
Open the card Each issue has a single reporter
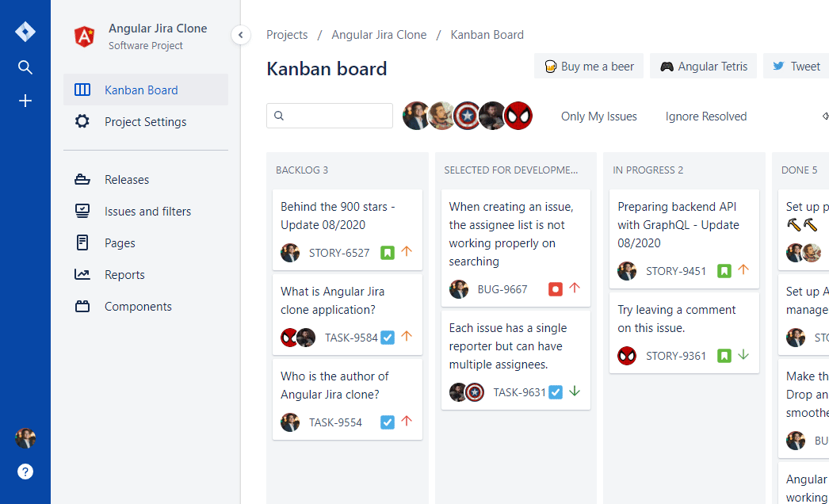click(x=515, y=360)
